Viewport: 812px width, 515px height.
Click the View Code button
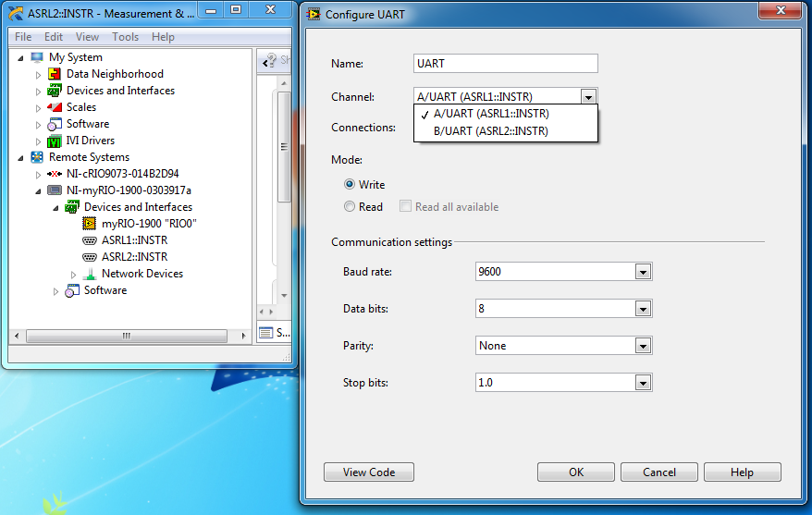(x=369, y=472)
